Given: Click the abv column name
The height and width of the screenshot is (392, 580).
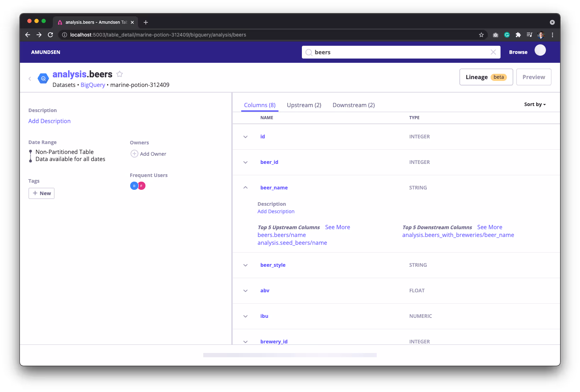Looking at the screenshot, I should pos(265,291).
